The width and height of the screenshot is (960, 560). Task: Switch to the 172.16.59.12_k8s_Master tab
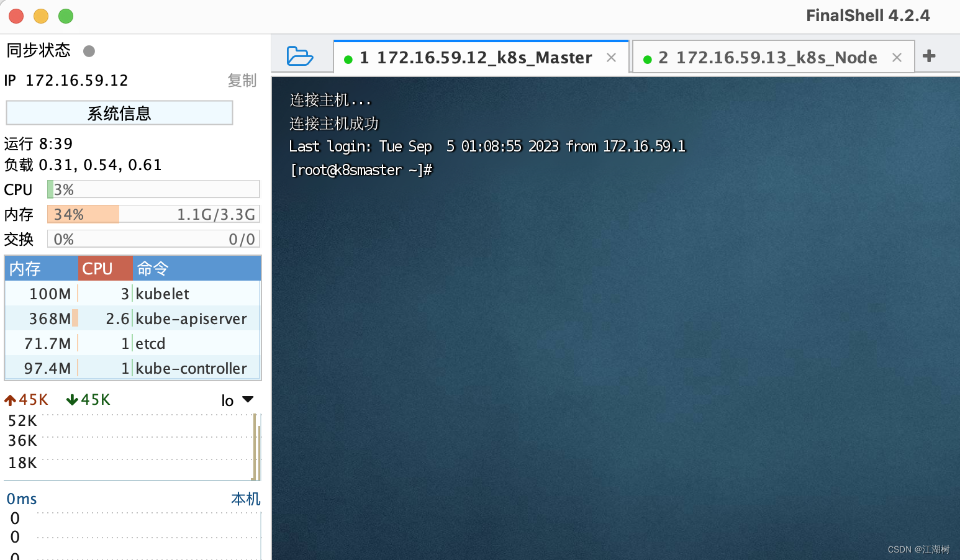coord(481,57)
